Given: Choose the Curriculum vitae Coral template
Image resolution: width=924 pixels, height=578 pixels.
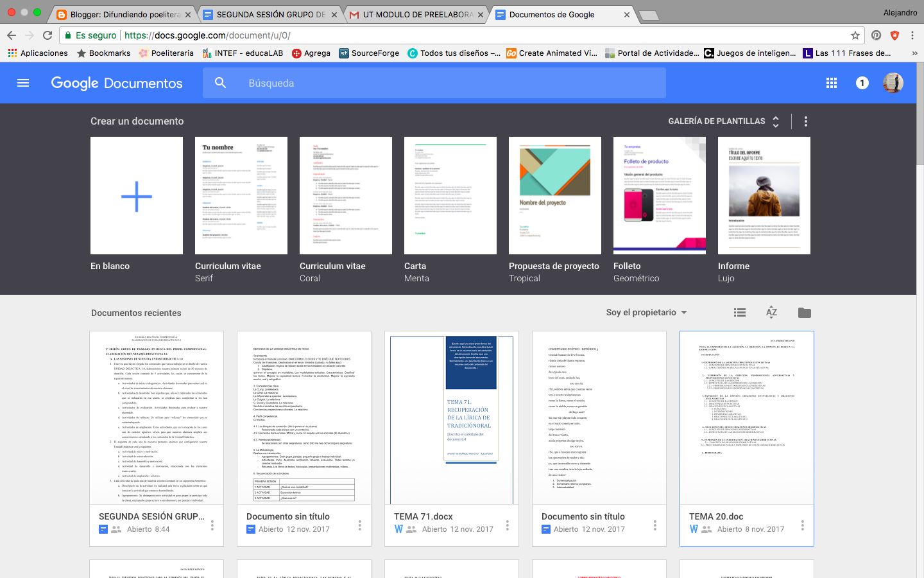Looking at the screenshot, I should 346,196.
